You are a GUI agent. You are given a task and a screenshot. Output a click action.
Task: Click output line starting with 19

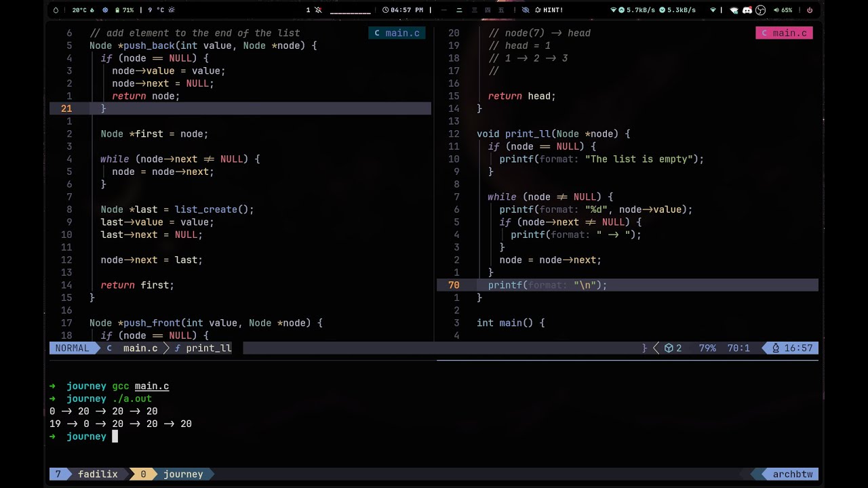click(x=121, y=424)
